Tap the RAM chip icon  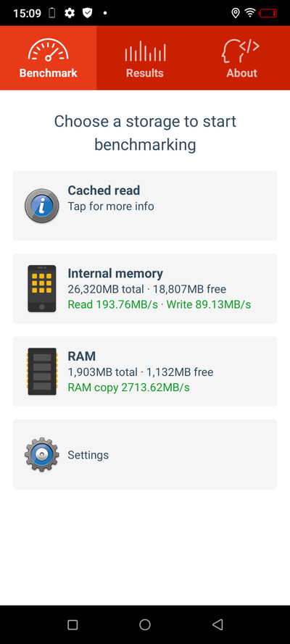(x=42, y=372)
